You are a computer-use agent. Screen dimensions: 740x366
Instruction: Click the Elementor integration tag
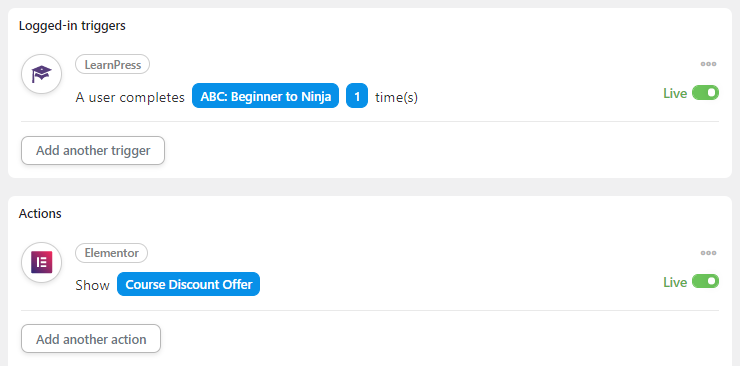click(111, 253)
